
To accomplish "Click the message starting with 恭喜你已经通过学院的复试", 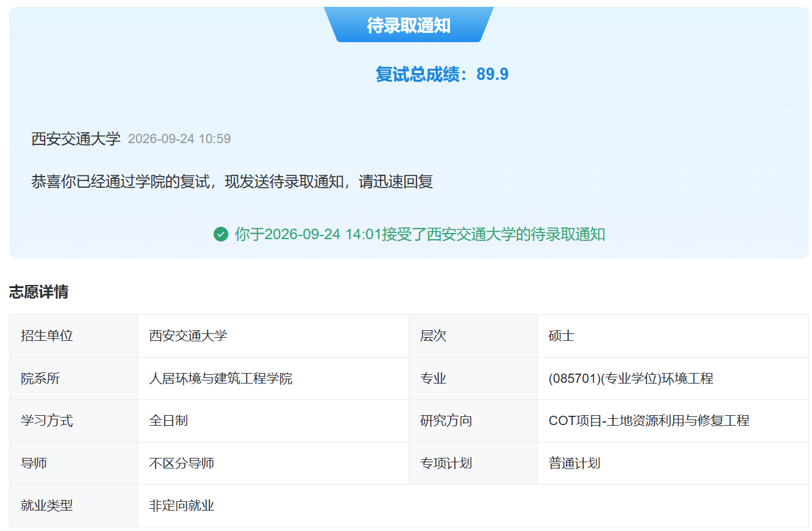I will 232,182.
